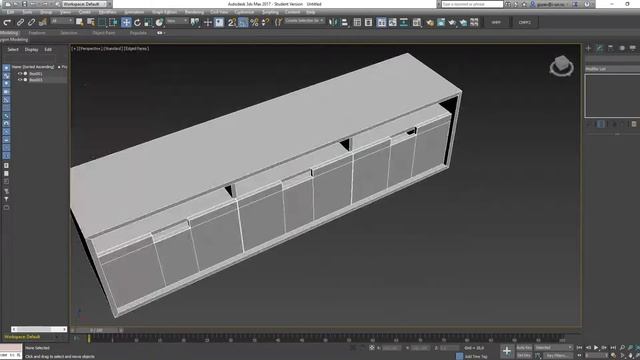Open the viewport [+] general menu
The height and width of the screenshot is (360, 640).
point(75,49)
